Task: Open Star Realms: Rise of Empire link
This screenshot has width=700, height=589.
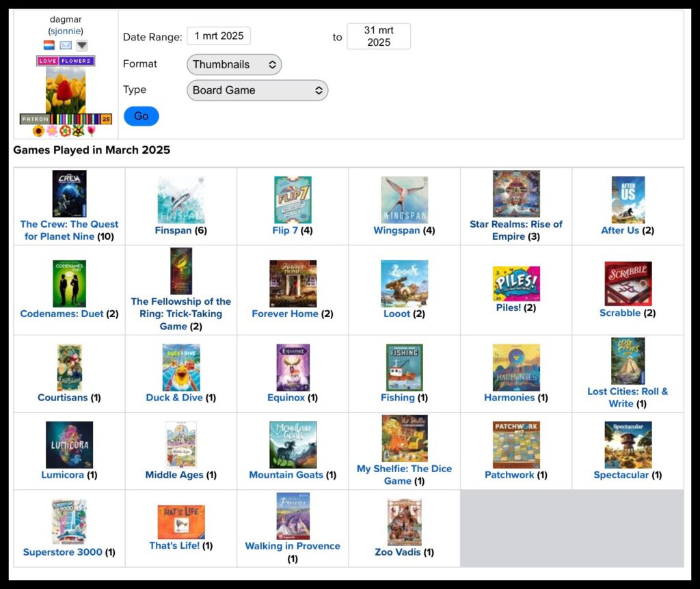Action: pyautogui.click(x=516, y=230)
